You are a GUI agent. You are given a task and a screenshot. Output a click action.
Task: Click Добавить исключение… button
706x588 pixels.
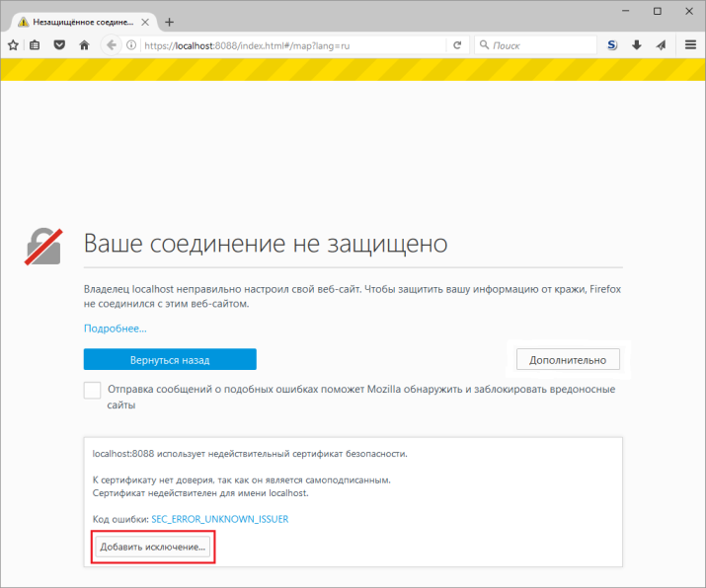tap(153, 547)
